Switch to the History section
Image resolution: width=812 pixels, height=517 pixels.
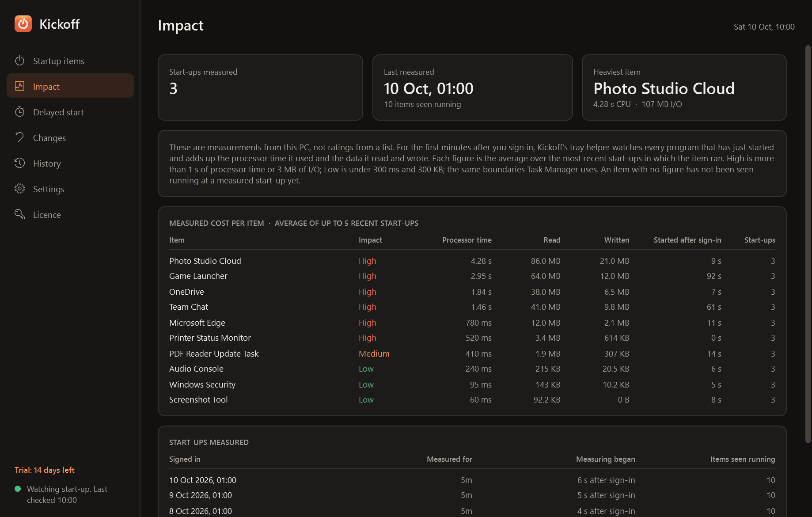click(70, 163)
